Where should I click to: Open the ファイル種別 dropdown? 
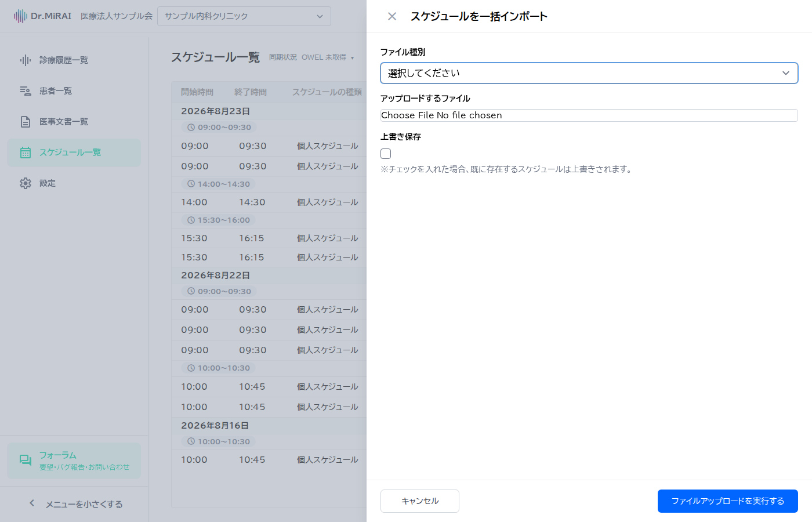589,73
